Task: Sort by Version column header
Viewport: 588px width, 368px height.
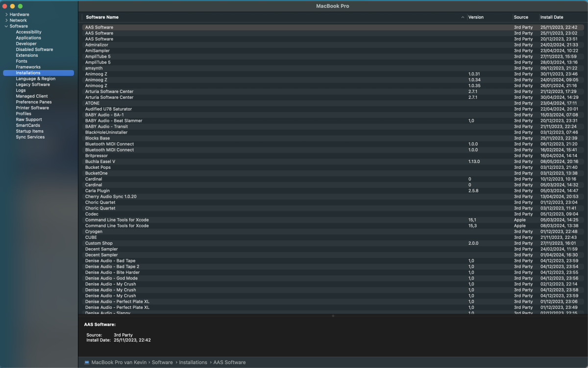Action: click(476, 17)
